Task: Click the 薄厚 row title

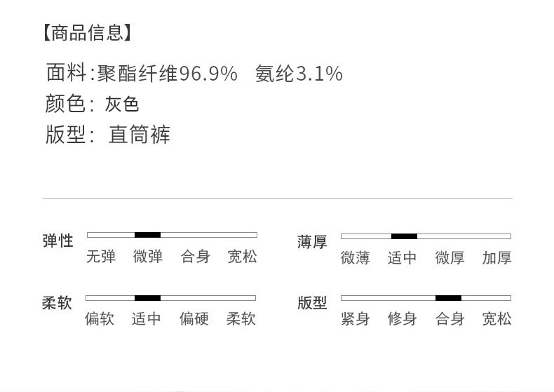Action: (312, 243)
